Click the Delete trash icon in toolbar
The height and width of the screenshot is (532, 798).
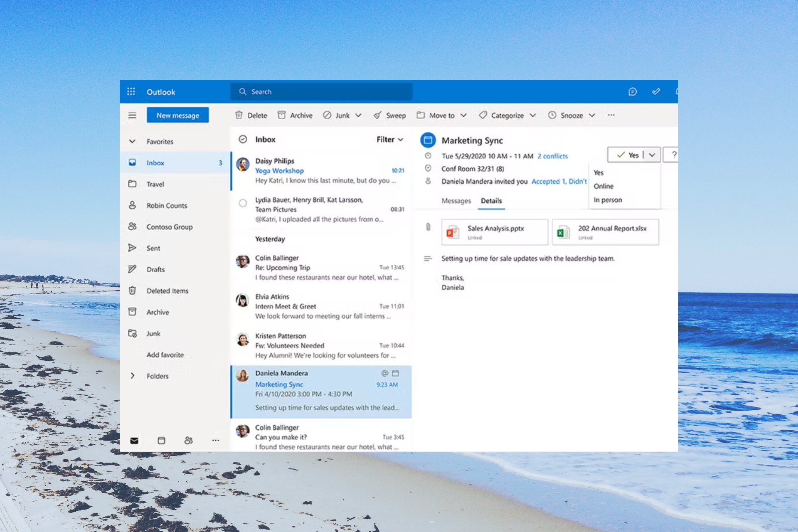point(239,115)
